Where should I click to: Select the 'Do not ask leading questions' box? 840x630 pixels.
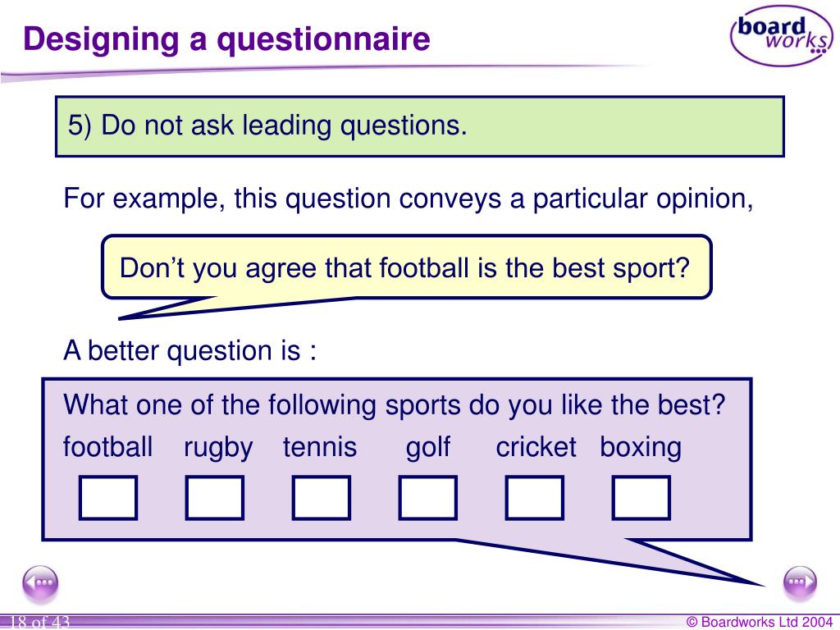(x=420, y=126)
